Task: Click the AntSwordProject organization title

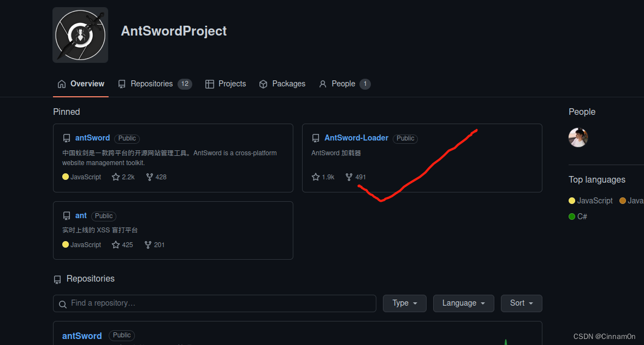Action: 173,31
